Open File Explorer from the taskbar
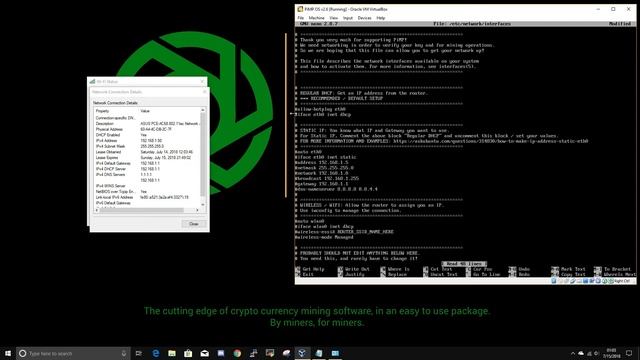 coord(172,353)
